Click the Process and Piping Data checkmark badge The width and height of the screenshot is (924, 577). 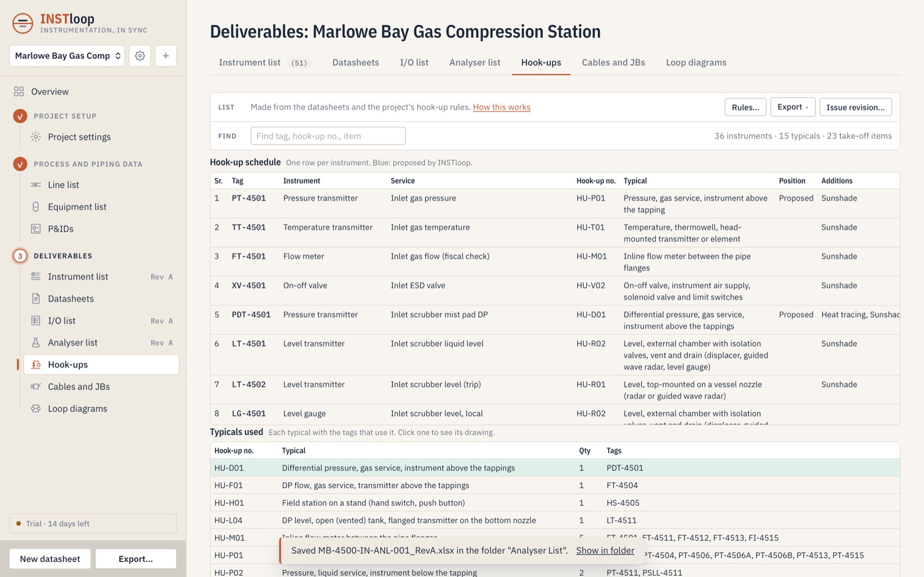coord(20,164)
